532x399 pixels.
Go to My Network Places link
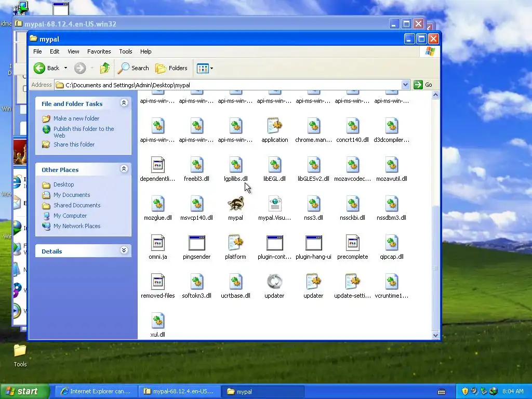click(x=77, y=227)
